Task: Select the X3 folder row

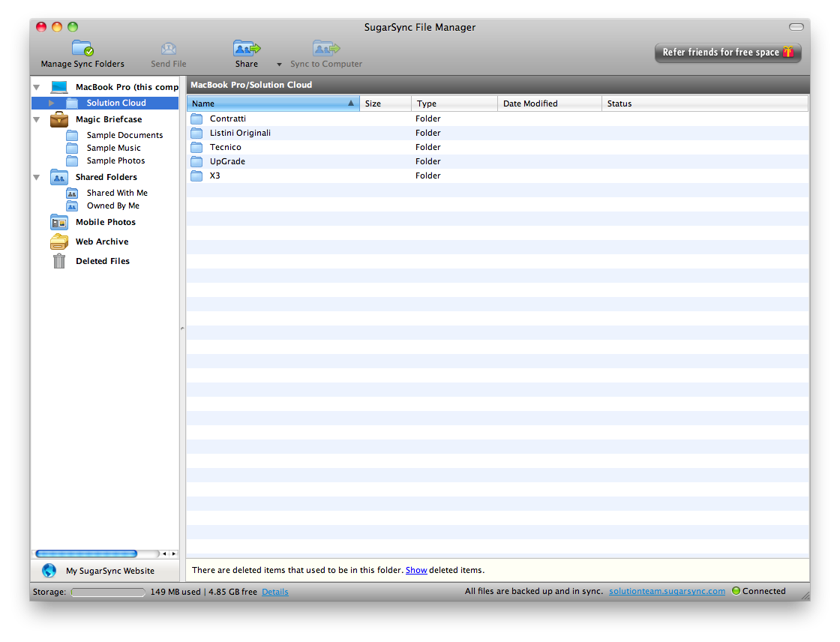Action: tap(498, 175)
